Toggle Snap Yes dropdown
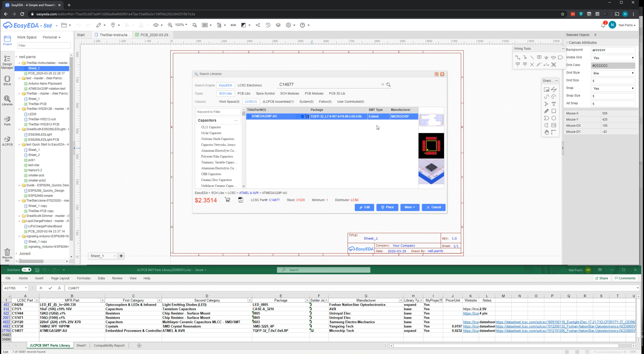This screenshot has height=354, width=644. [633, 88]
